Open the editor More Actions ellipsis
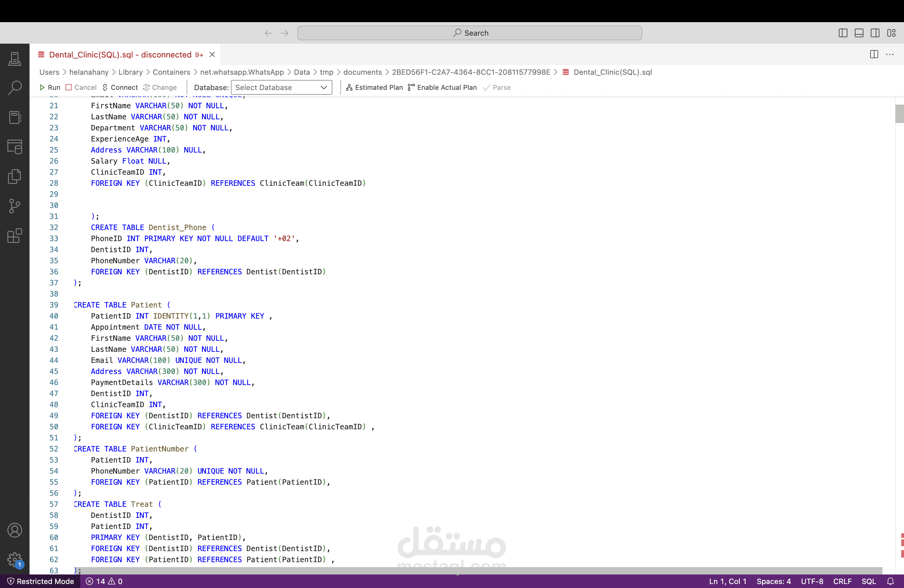 tap(890, 54)
